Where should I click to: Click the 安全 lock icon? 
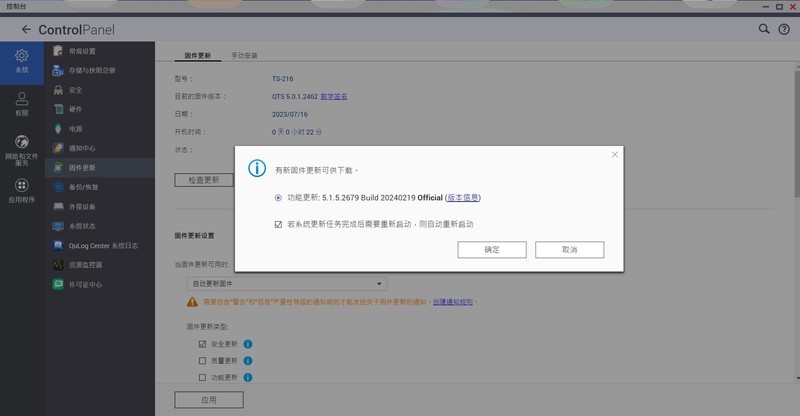pos(58,90)
